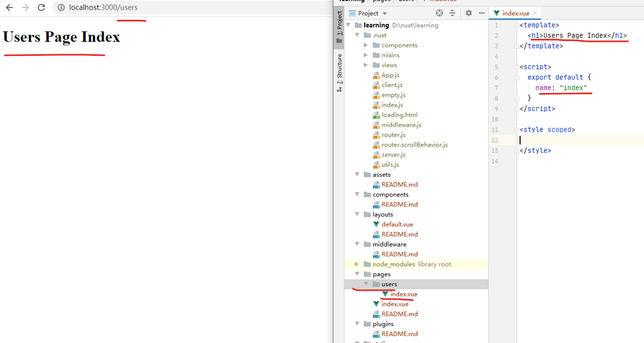Select the loading.html file icon

(376, 115)
